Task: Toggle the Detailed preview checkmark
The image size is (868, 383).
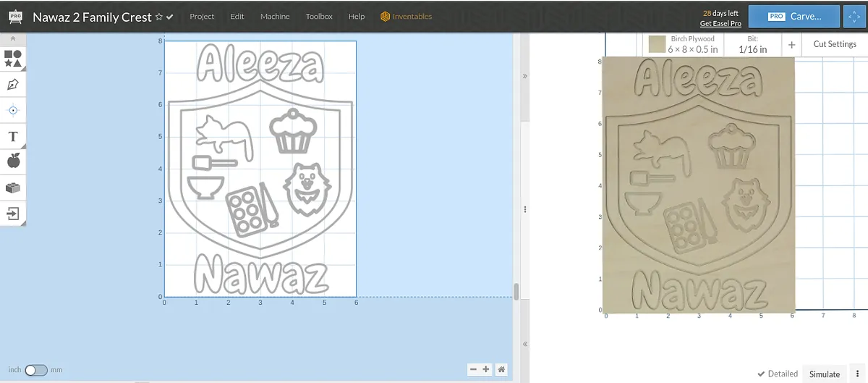Action: (761, 374)
